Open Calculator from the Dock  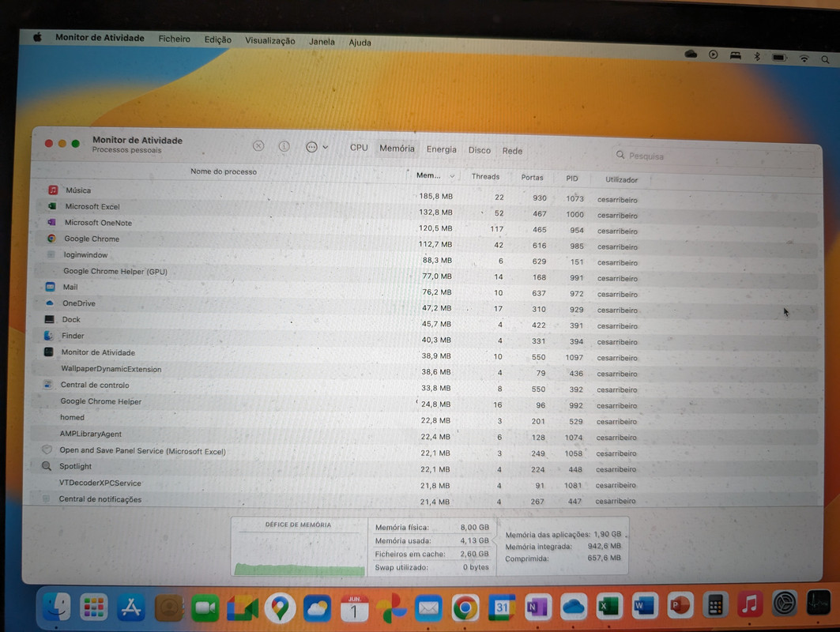tap(715, 605)
